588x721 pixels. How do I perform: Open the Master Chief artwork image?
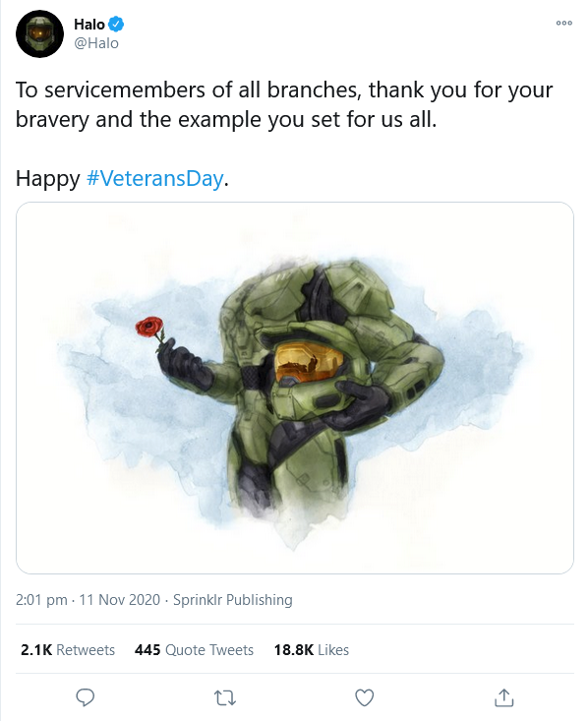295,388
